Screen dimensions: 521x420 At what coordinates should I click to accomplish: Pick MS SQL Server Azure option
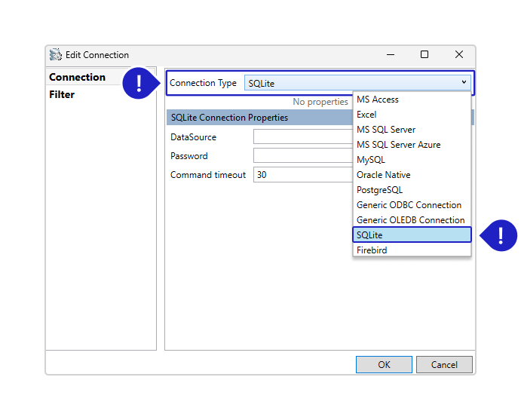click(x=398, y=145)
